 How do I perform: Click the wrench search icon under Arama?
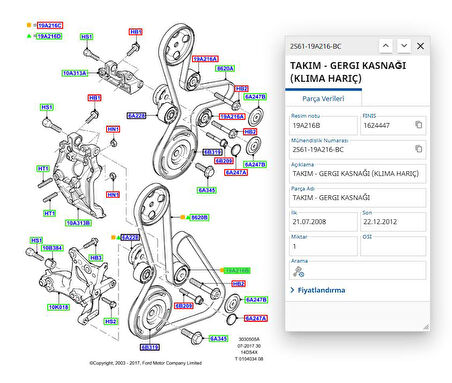tap(298, 272)
